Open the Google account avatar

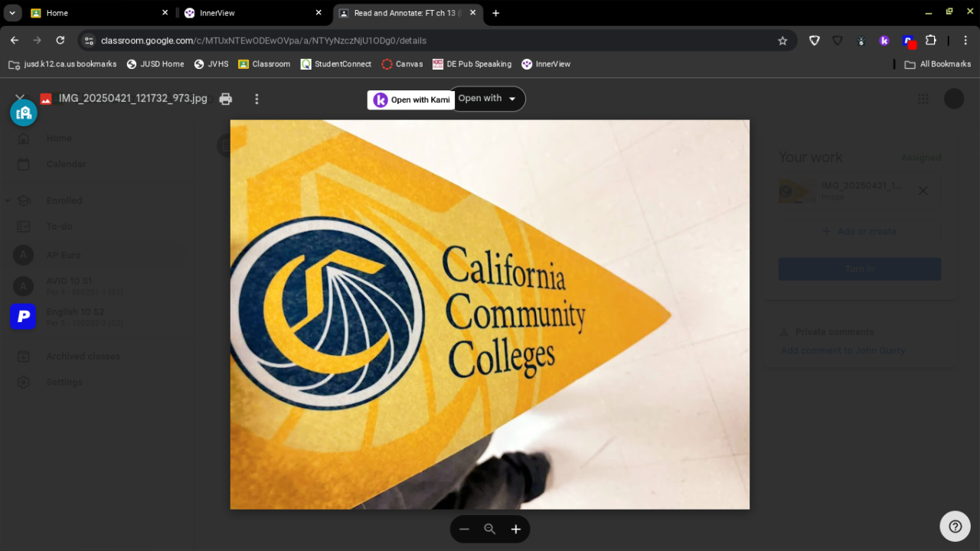tap(954, 99)
